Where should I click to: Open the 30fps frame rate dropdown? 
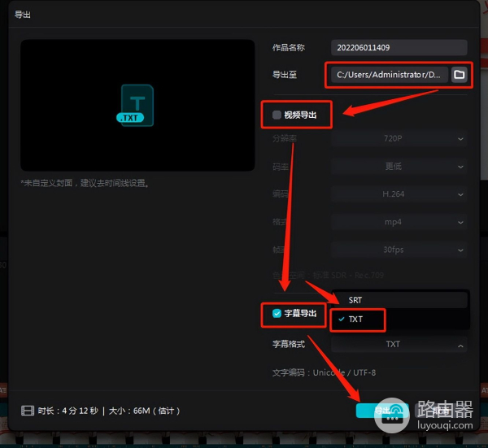[x=399, y=250]
